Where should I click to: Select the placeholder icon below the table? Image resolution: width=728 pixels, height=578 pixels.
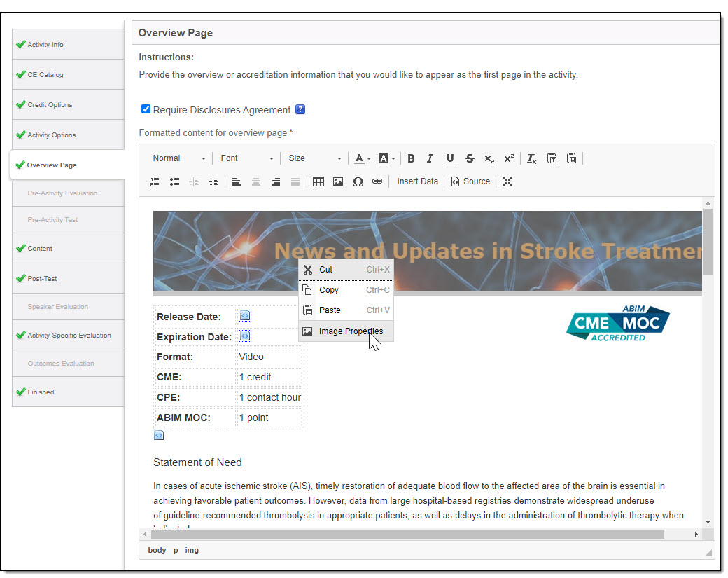coord(159,435)
